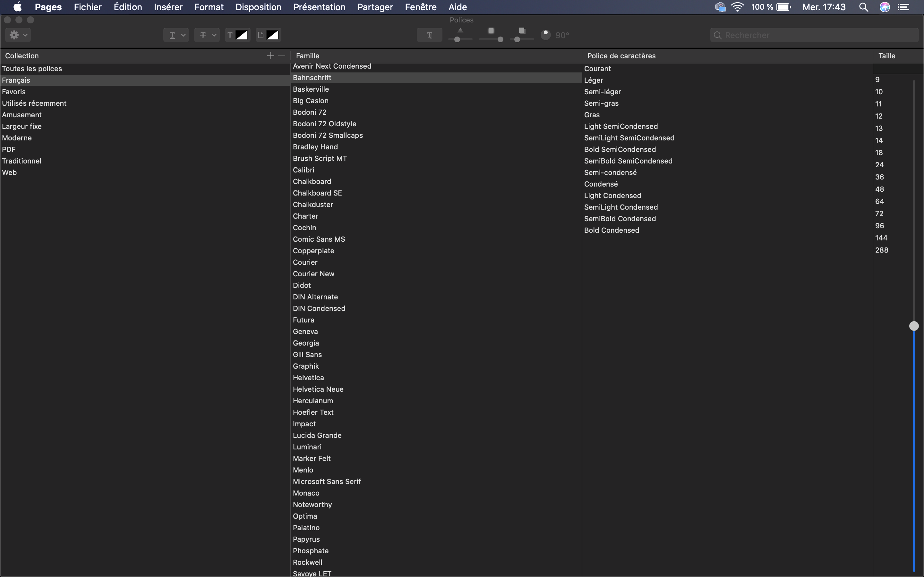
Task: Select the Favoris collection
Action: coord(14,92)
